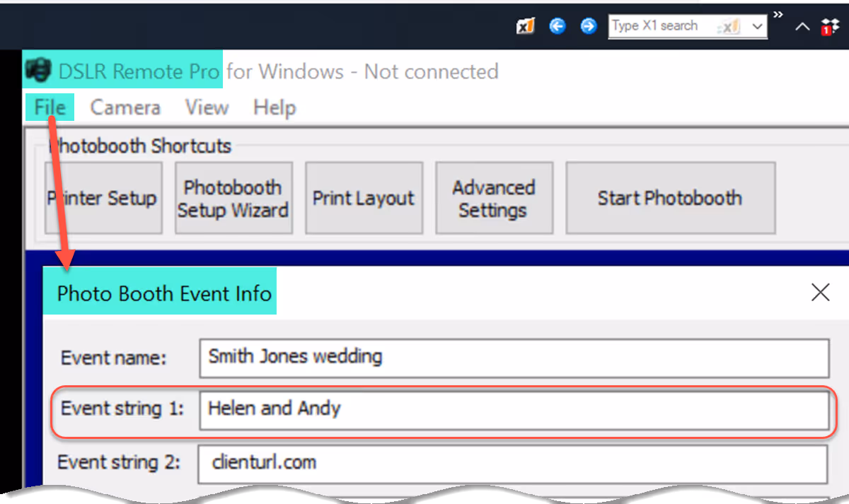Click the Photo Booth Event Info title

coord(165,293)
